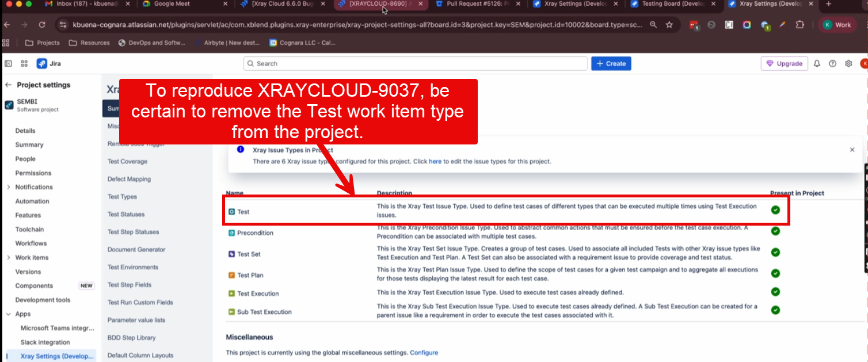Click into the Jira Search field
This screenshot has width=868, height=362.
[x=414, y=64]
